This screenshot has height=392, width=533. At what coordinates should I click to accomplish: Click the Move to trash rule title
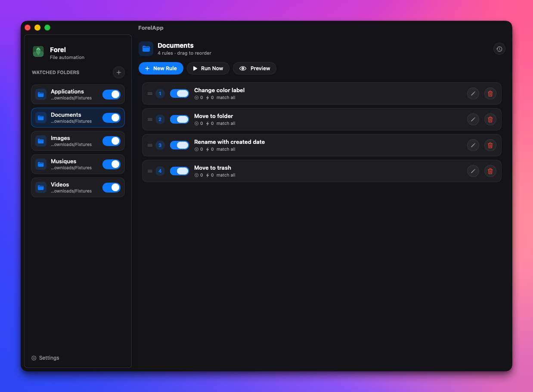[x=213, y=168]
